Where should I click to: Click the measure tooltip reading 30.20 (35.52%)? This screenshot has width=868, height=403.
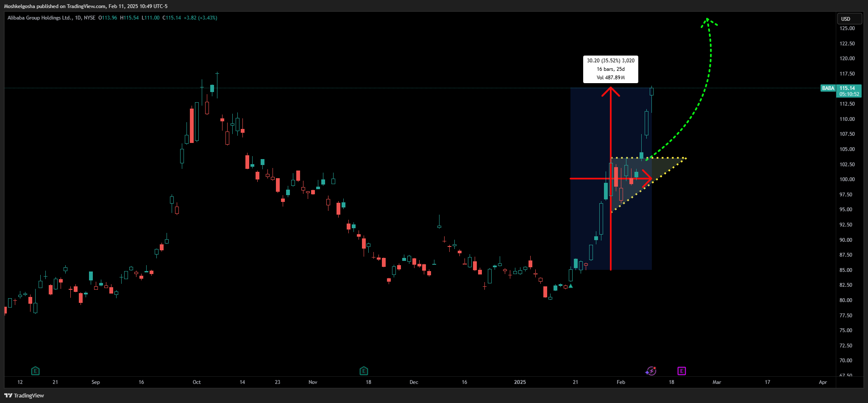pyautogui.click(x=611, y=69)
